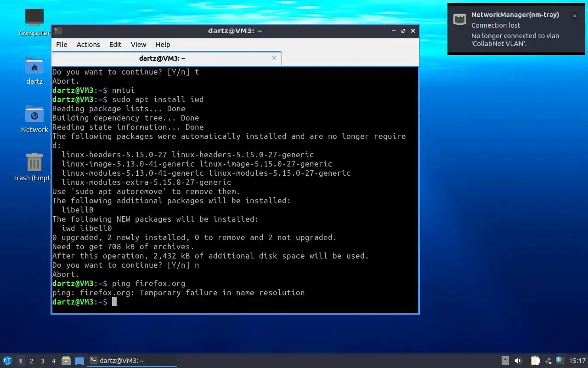Viewport: 588px width, 368px height.
Task: Click 'NetworkManager(nm-tray)' notification title
Action: pos(515,15)
